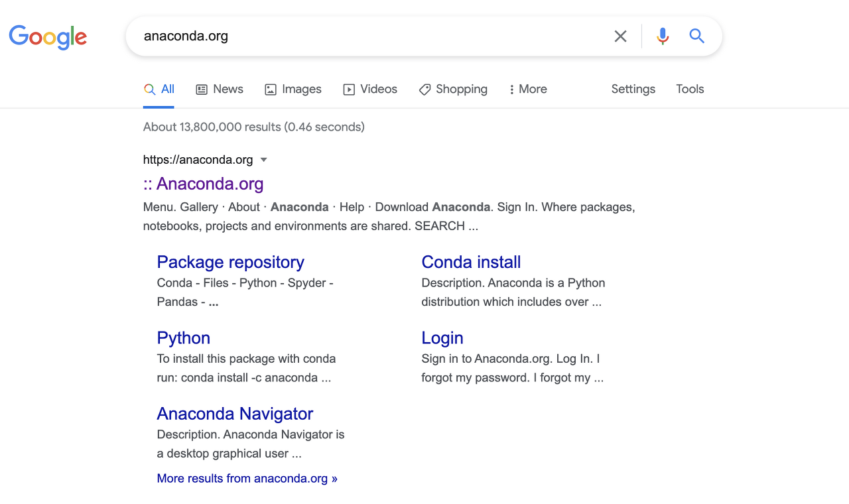849x504 pixels.
Task: Switch to the News tab
Action: tap(220, 89)
